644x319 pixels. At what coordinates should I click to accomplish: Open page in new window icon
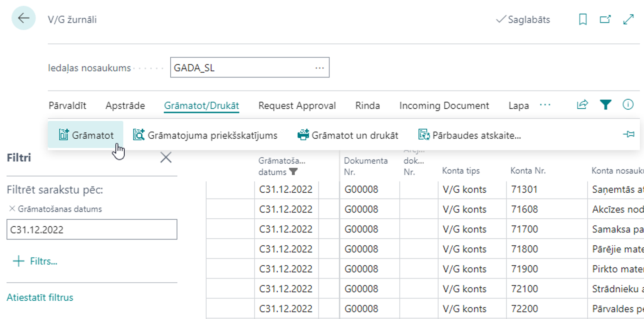605,20
